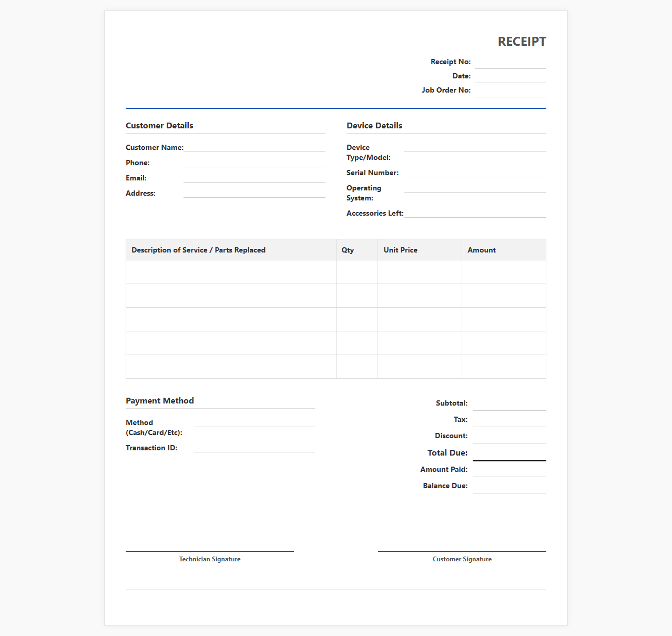Select the Phone input line
Viewport: 672px width, 636px height.
pos(254,162)
